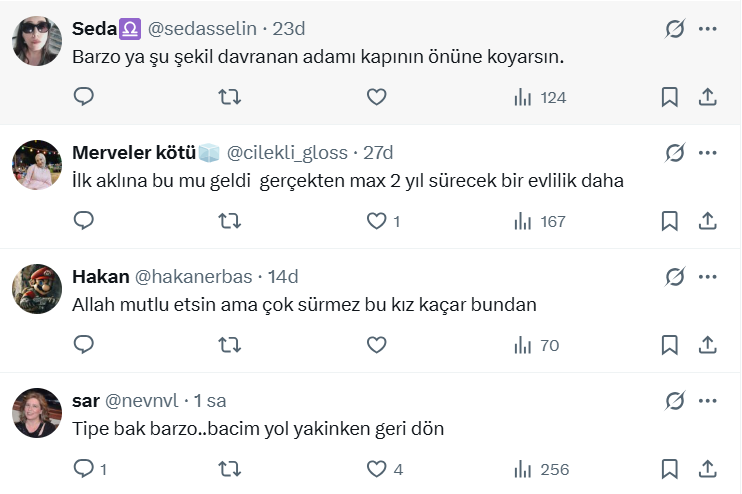Open more options on Seda's tweet
Screen dimensions: 742x494
708,29
